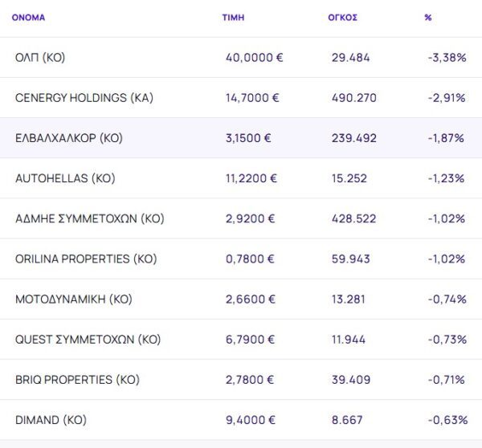This screenshot has height=448, width=482.
Task: Sort by the ΤΙΜΗ column header
Action: [x=233, y=17]
